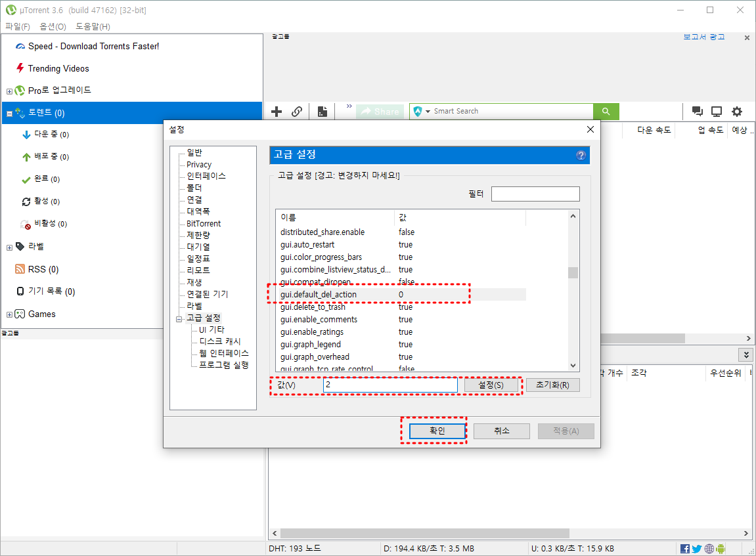
Task: Click the Share toolbar button
Action: click(380, 112)
